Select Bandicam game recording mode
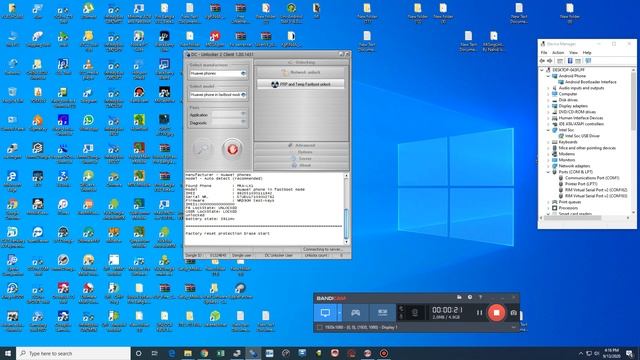640x360 pixels. click(356, 313)
